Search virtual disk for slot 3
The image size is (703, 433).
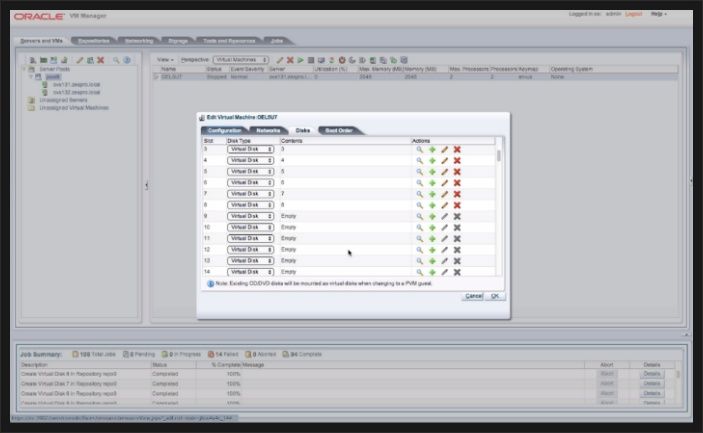click(419, 149)
